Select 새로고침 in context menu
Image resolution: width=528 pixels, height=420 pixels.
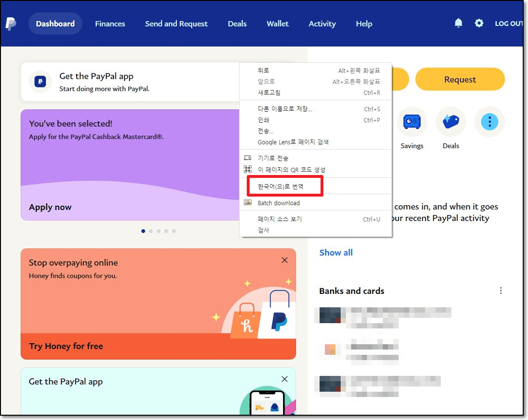316,93
